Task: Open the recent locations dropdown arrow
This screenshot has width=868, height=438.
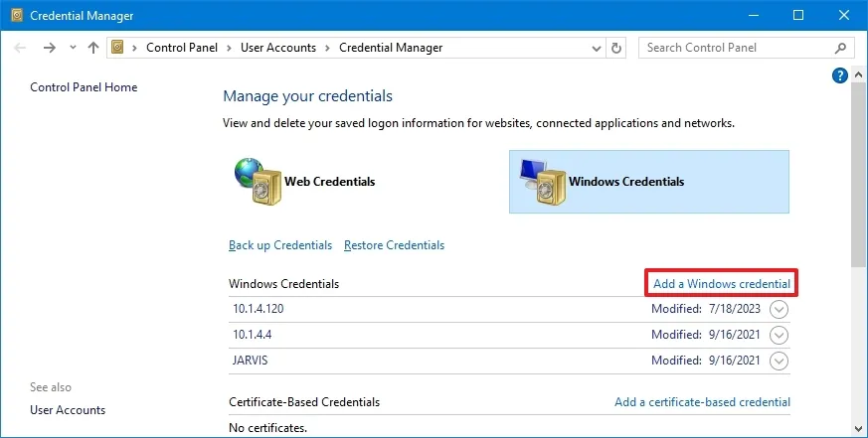Action: [73, 48]
